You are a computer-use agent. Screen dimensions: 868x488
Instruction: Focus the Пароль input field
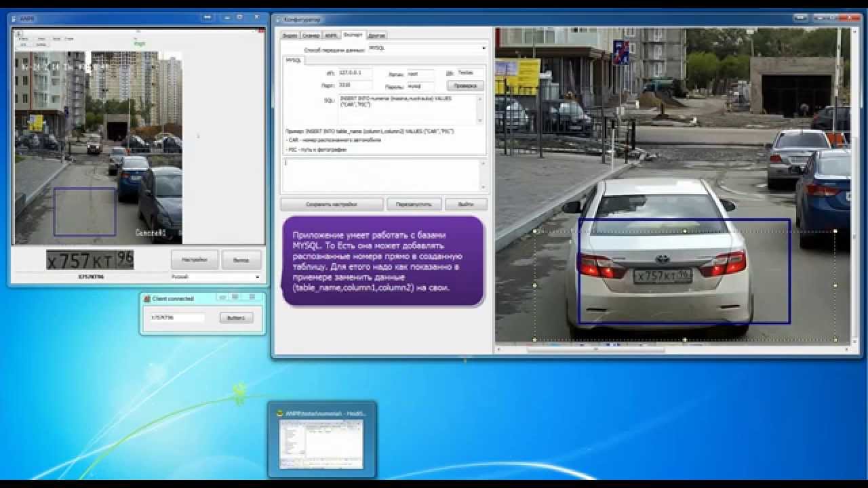(420, 86)
